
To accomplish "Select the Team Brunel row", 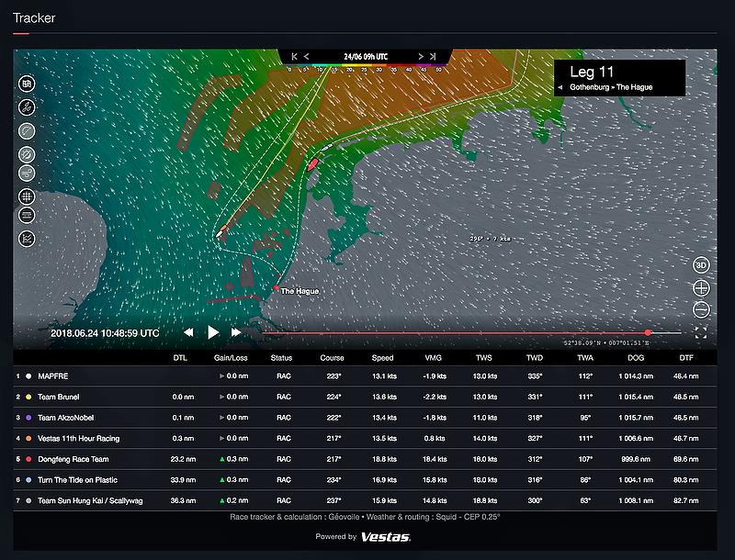I will coord(365,398).
